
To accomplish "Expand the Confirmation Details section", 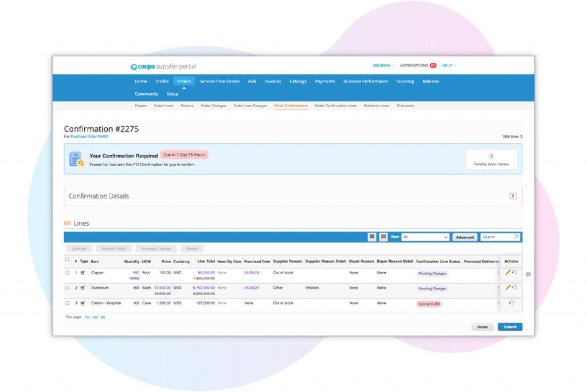I will tap(512, 196).
